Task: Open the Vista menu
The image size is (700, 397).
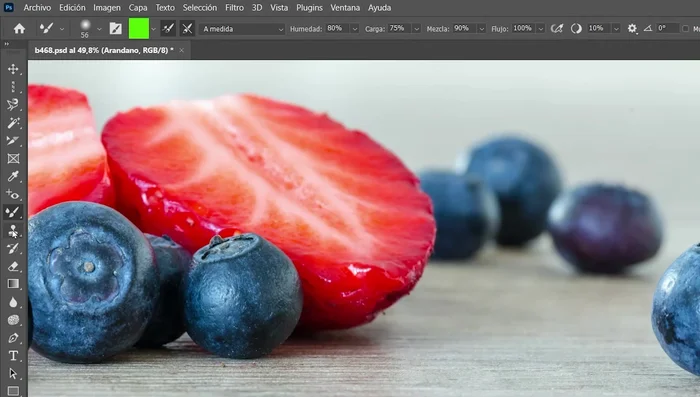Action: tap(279, 8)
